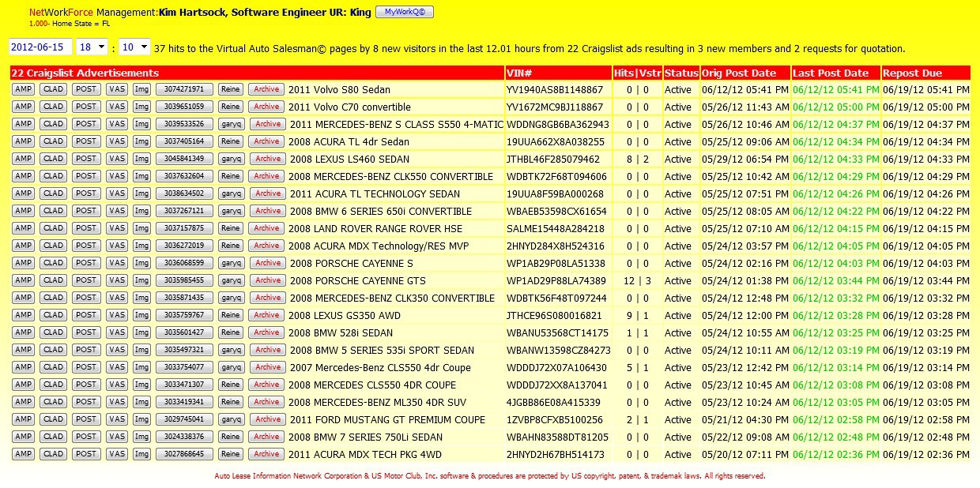Select VIN WP1AD29P88LA74389
This screenshot has width=980, height=488.
556,281
